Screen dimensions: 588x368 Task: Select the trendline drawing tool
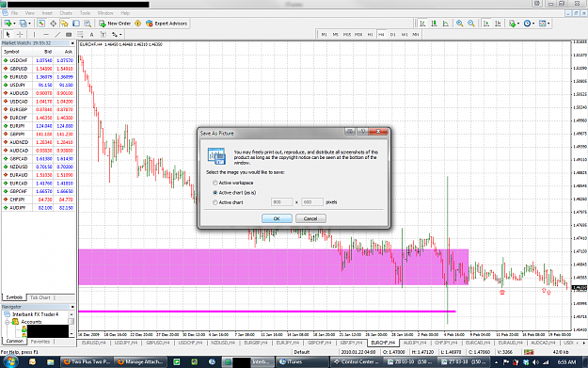[57, 35]
